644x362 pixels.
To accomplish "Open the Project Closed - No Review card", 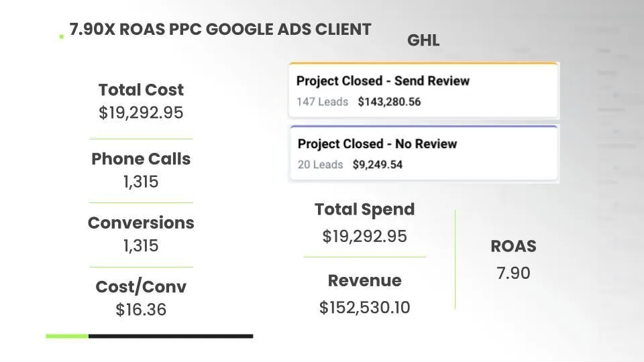I will [x=423, y=153].
